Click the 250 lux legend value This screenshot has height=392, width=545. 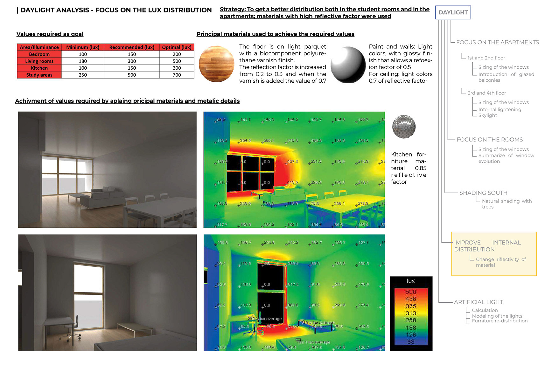411,320
